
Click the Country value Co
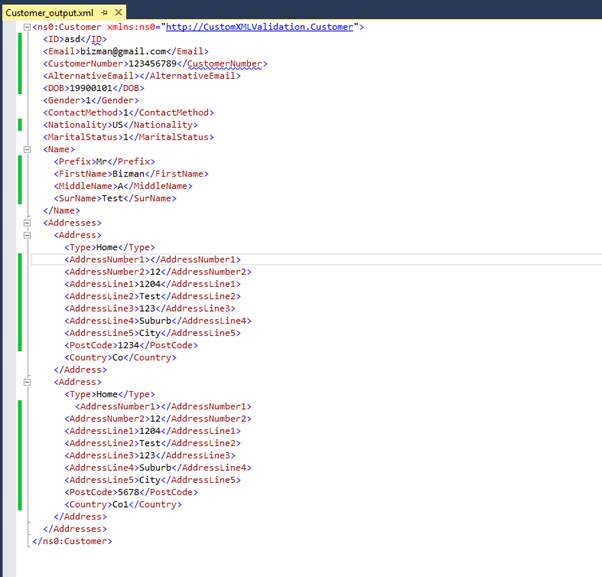[x=118, y=358]
